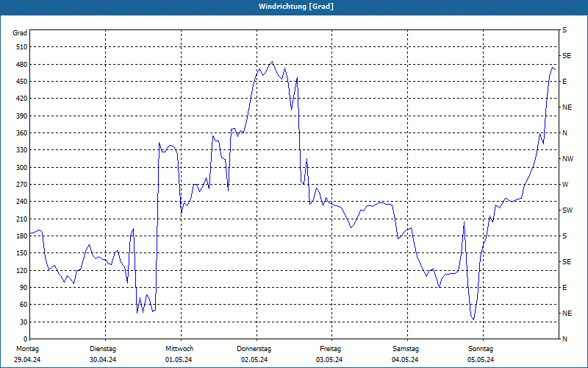The image size is (588, 368).
Task: Click the 'E' compass label beside the 450 gridline
Action: point(564,82)
